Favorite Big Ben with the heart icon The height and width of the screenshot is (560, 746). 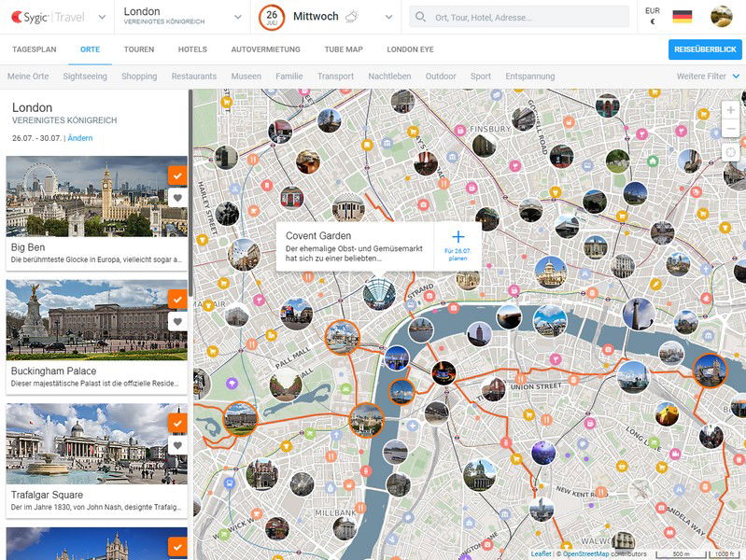click(177, 198)
